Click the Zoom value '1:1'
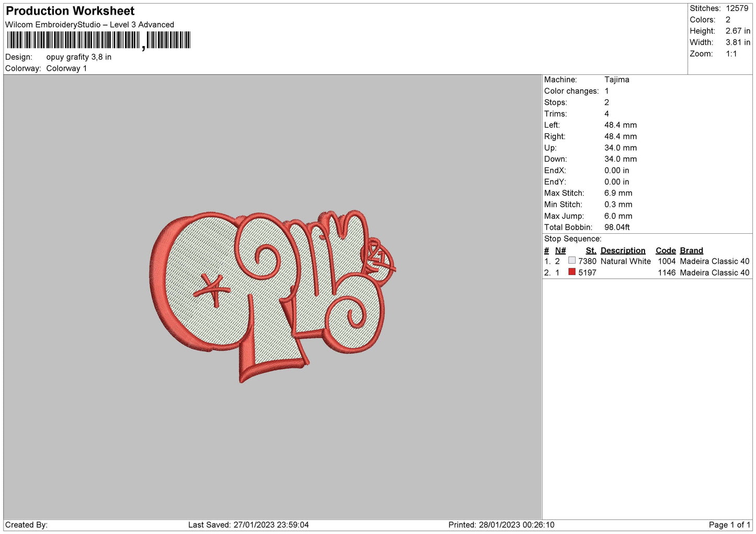 731,54
